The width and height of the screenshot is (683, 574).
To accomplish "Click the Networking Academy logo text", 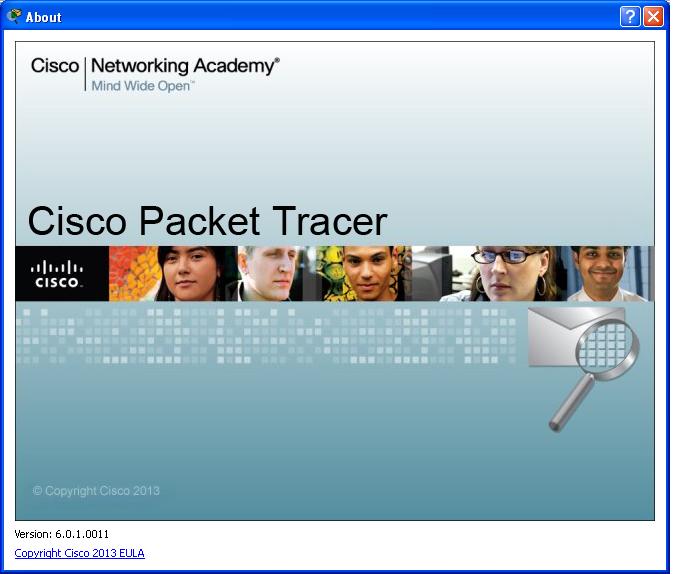I will (x=185, y=66).
